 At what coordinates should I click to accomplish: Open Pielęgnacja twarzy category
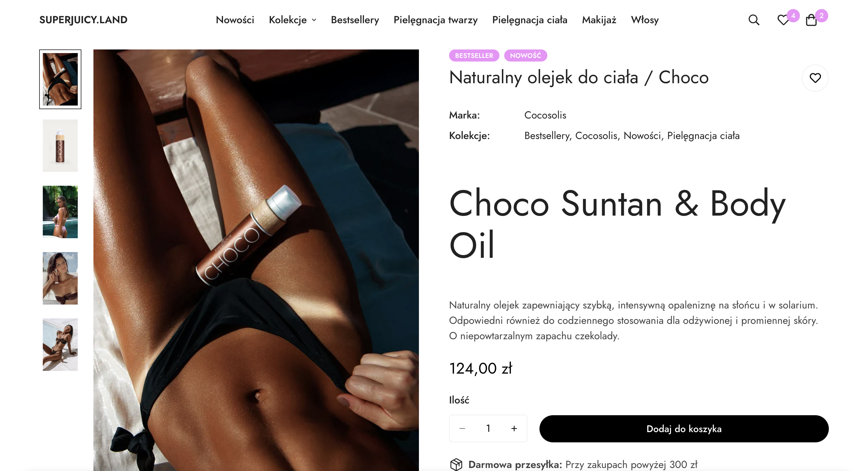(x=435, y=20)
